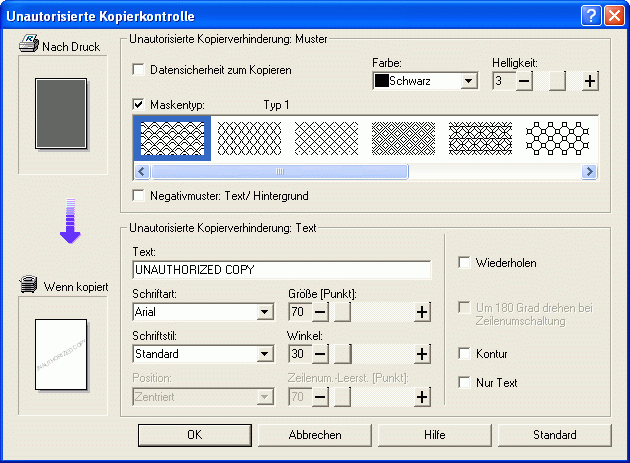Decrease Helligkeit with the minus button
This screenshot has height=463, width=630.
pos(525,81)
